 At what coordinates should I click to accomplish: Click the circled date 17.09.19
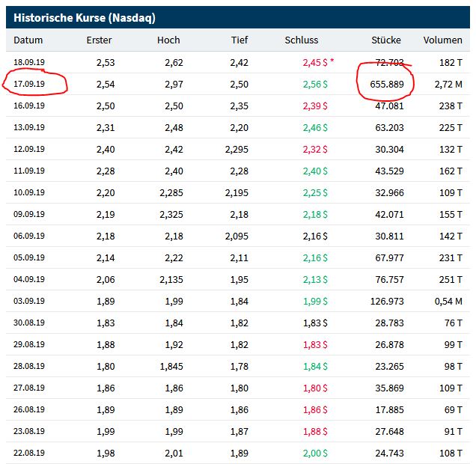[30, 85]
